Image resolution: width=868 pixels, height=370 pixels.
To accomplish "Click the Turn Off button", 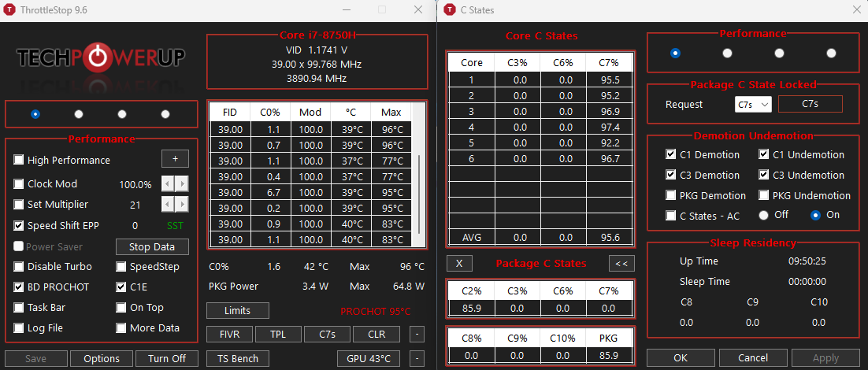I will point(167,358).
